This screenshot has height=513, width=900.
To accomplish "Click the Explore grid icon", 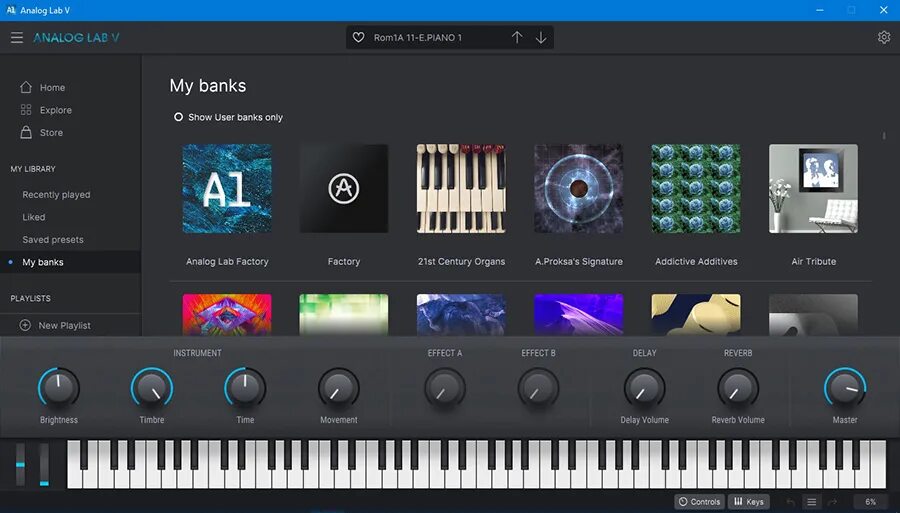I will tap(26, 110).
